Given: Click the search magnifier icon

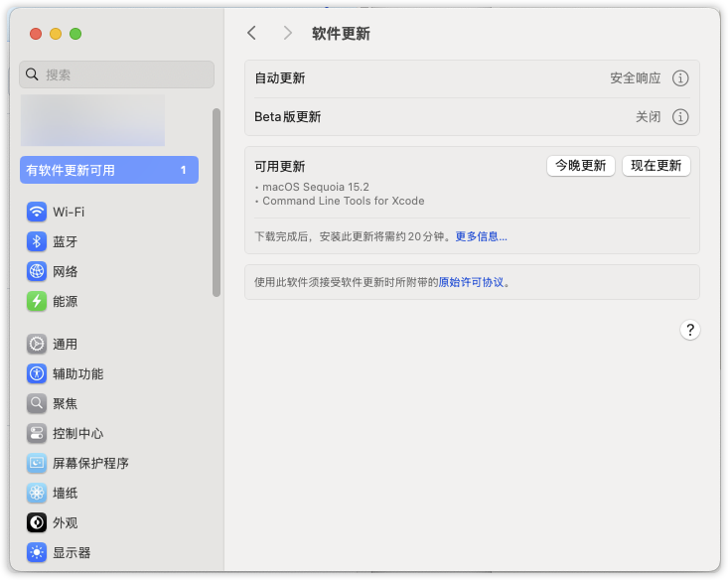Looking at the screenshot, I should click(32, 74).
